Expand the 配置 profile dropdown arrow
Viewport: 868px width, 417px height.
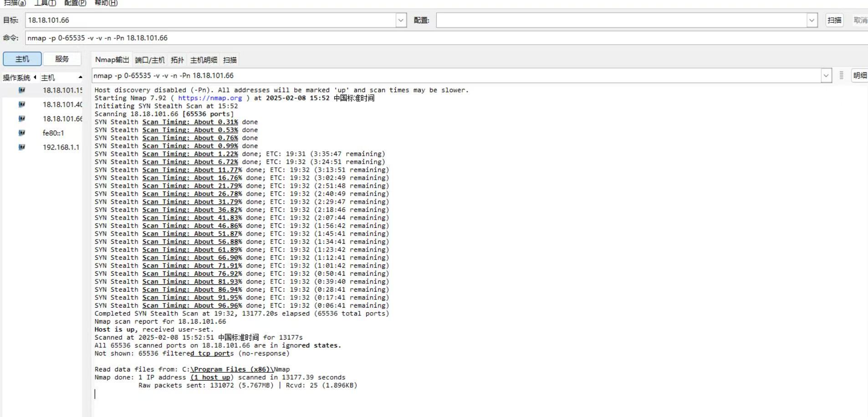[x=812, y=20]
